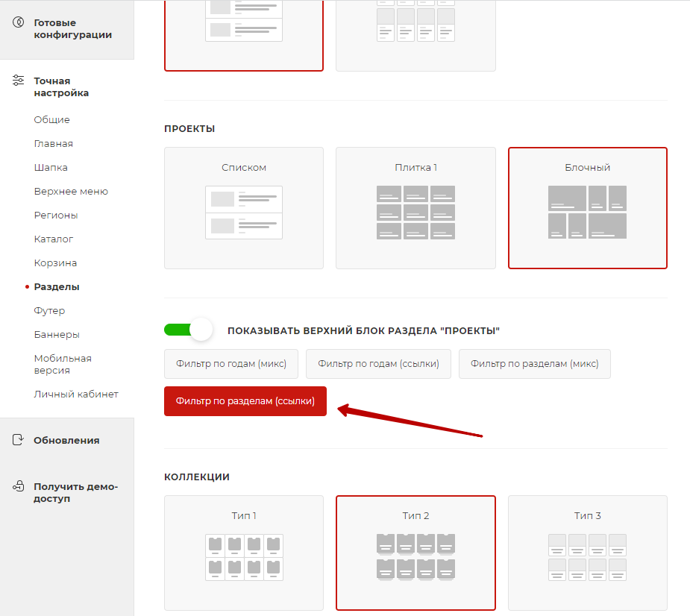Select the red-outlined list layout card at top
The image size is (690, 616).
click(x=244, y=35)
